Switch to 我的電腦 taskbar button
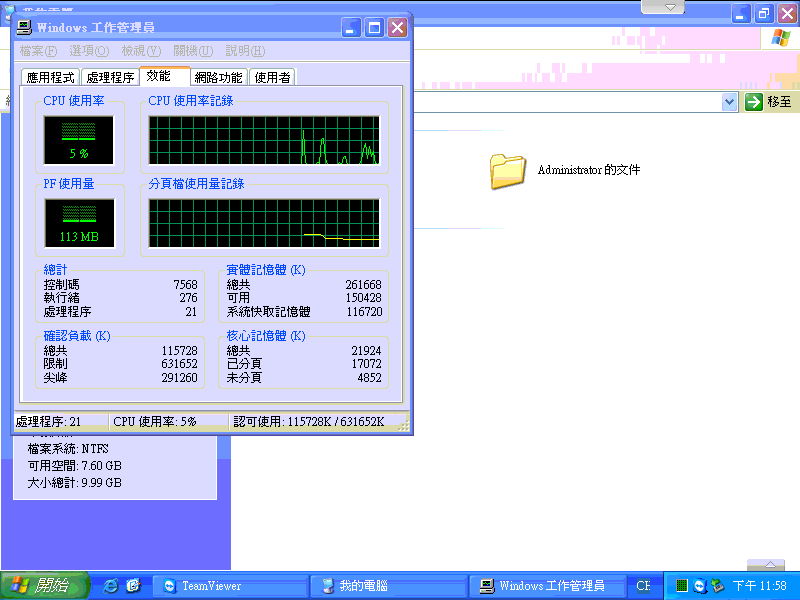 389,586
